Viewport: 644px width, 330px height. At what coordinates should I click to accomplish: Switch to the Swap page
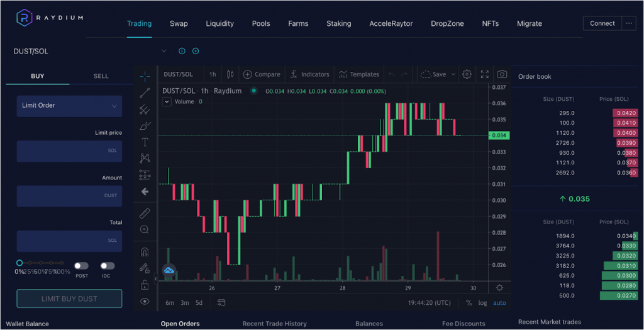[x=179, y=23]
